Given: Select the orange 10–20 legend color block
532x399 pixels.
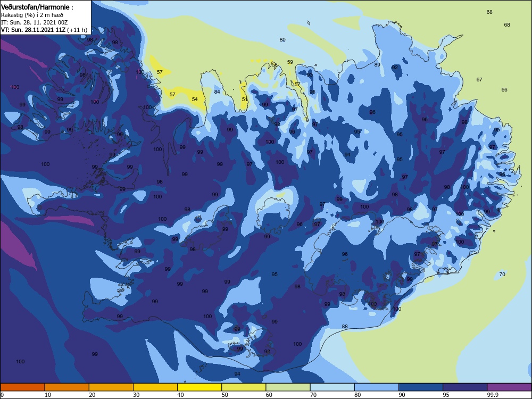Looking at the screenshot, I should pyautogui.click(x=67, y=387).
